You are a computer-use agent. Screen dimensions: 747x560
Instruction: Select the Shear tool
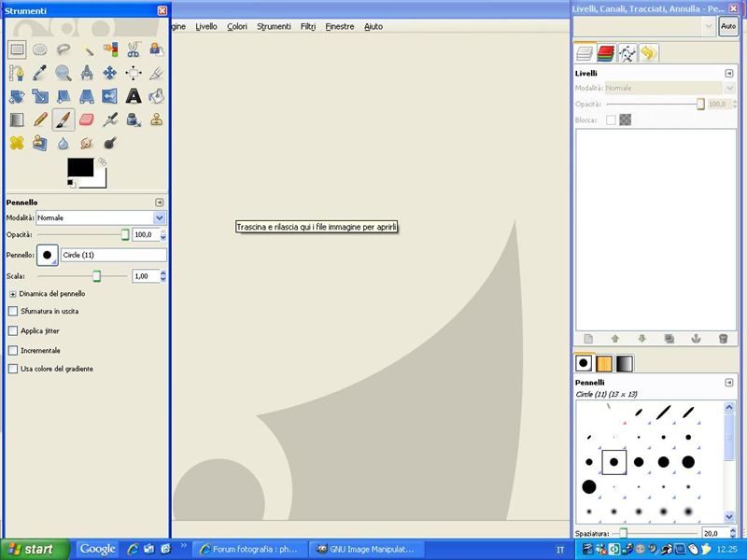tap(63, 96)
